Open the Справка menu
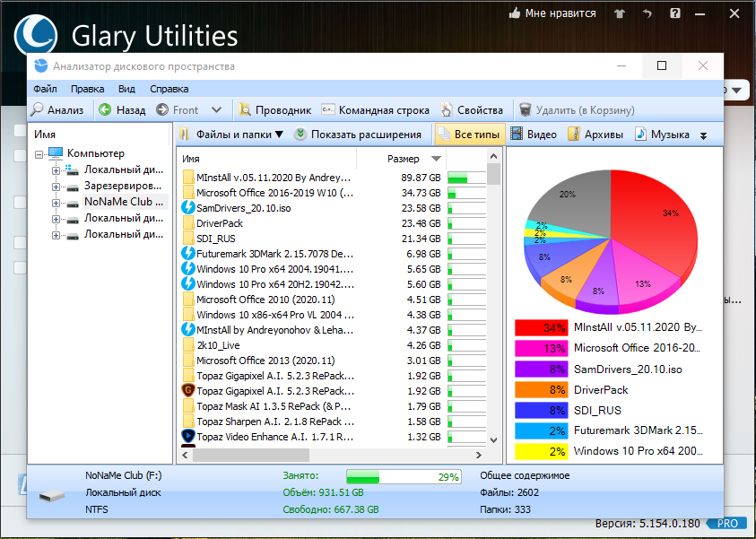 [169, 89]
